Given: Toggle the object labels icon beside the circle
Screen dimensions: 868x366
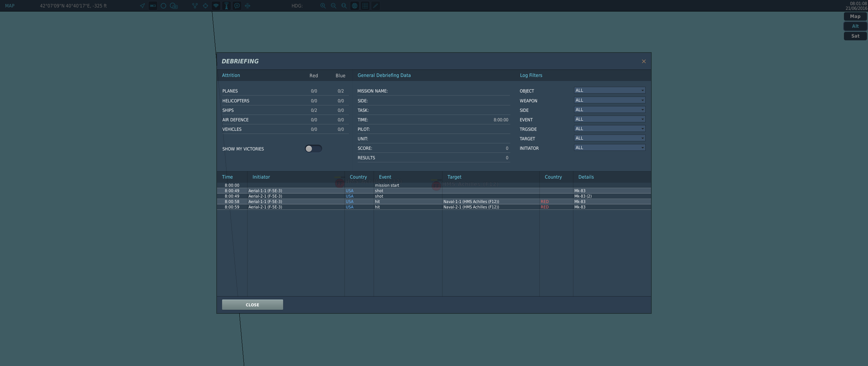Looking at the screenshot, I should 174,6.
